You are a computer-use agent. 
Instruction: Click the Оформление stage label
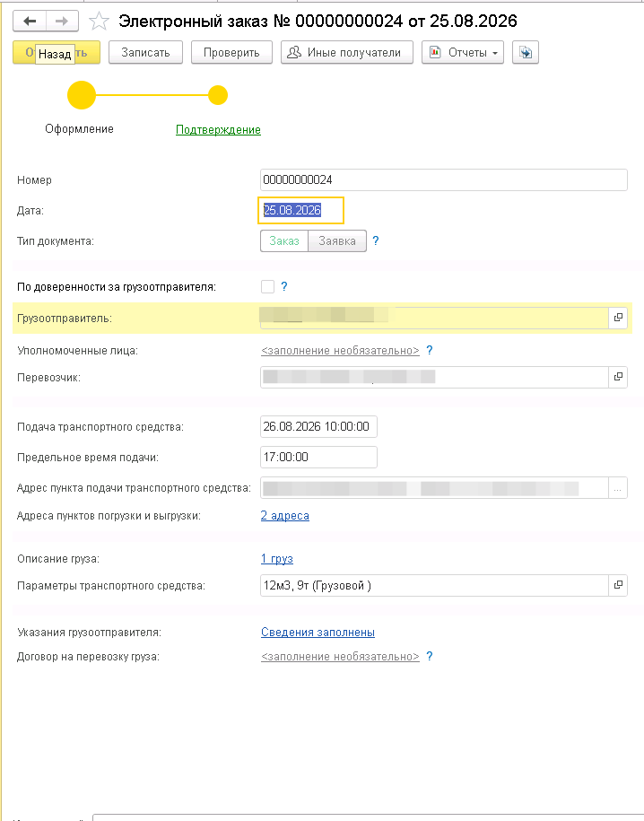click(x=79, y=129)
